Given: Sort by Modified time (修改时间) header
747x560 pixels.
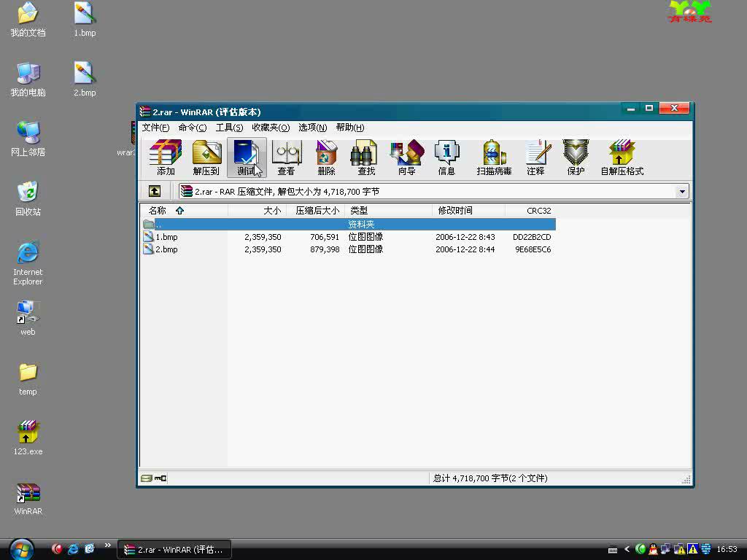Looking at the screenshot, I should pyautogui.click(x=469, y=211).
